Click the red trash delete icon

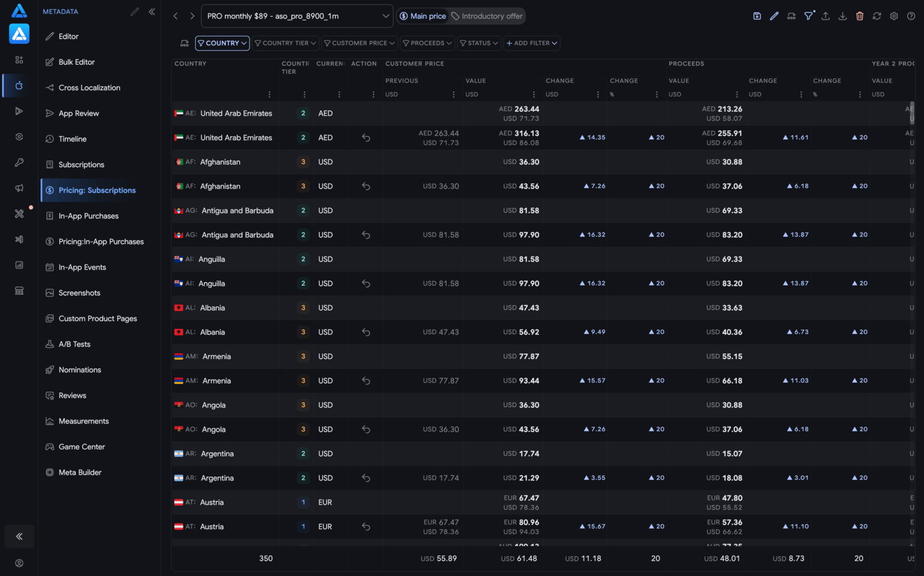(x=860, y=16)
